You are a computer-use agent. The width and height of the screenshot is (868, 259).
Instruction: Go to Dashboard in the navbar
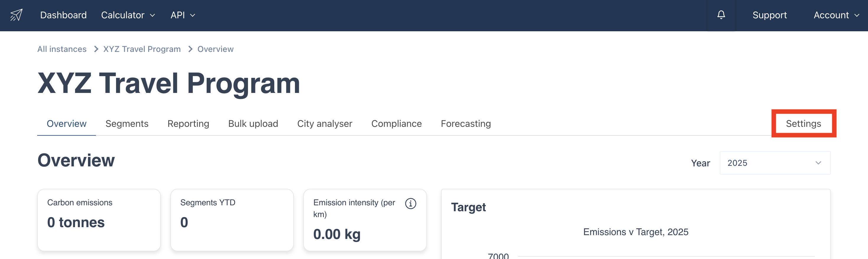63,15
